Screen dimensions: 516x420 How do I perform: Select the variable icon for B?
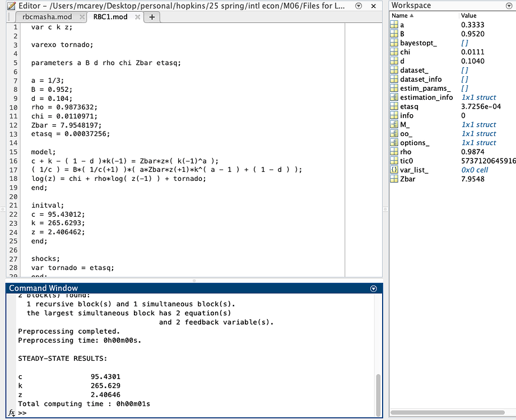tap(394, 34)
